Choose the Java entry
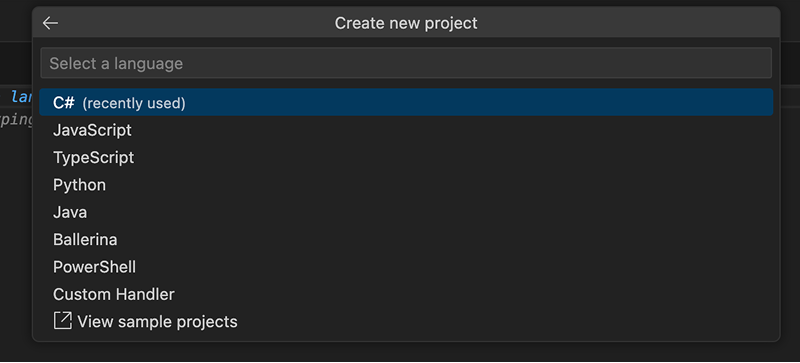 pos(406,212)
